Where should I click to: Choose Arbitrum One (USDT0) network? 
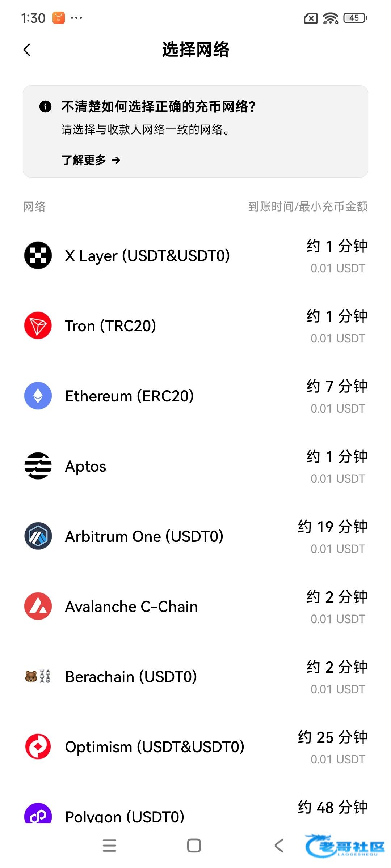click(x=144, y=536)
